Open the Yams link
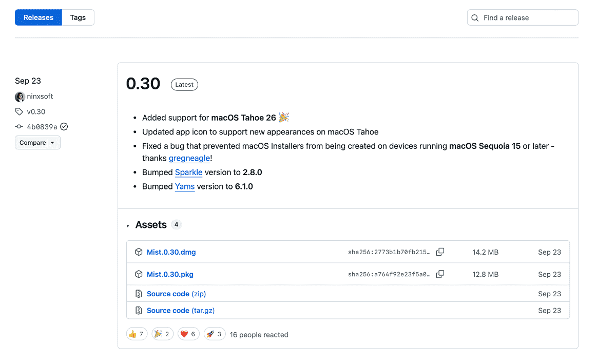The width and height of the screenshot is (616, 364). pyautogui.click(x=185, y=186)
